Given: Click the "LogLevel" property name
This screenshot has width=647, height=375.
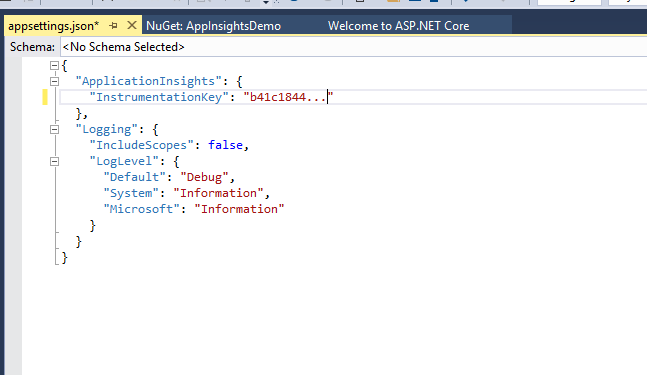Looking at the screenshot, I should (124, 161).
